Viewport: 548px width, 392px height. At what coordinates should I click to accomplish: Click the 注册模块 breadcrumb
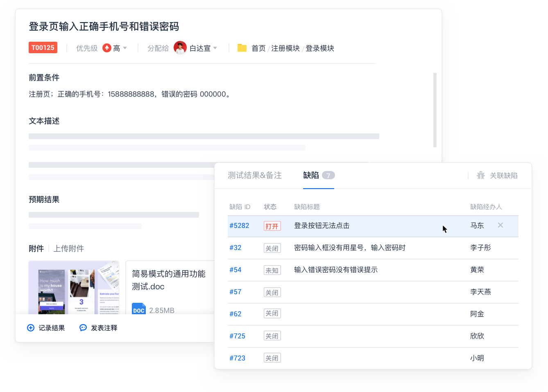click(x=285, y=48)
